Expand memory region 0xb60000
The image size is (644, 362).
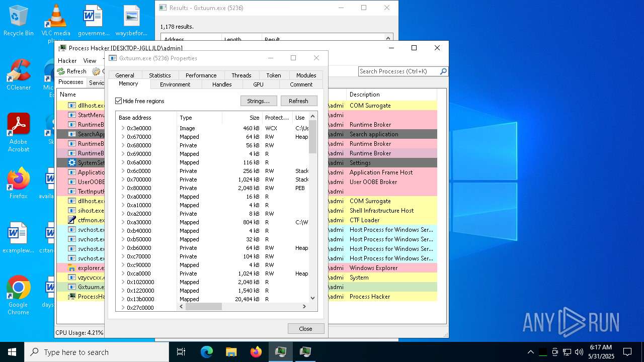123,248
